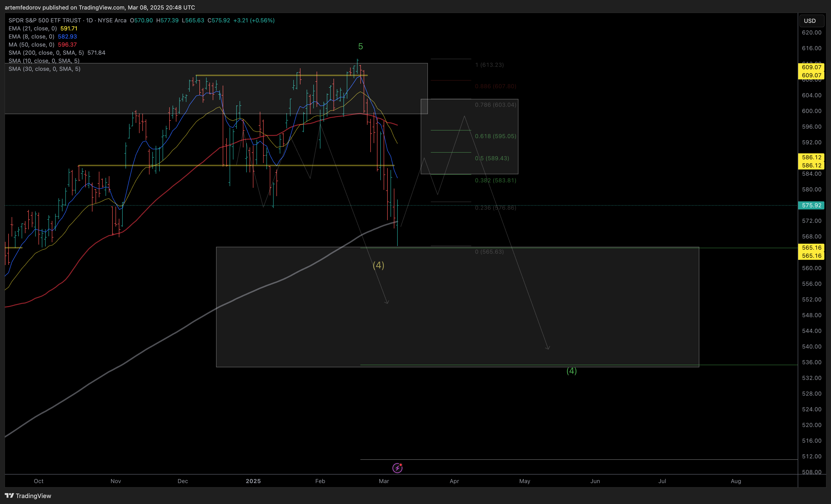Click the Mar label on time axis

(x=384, y=481)
